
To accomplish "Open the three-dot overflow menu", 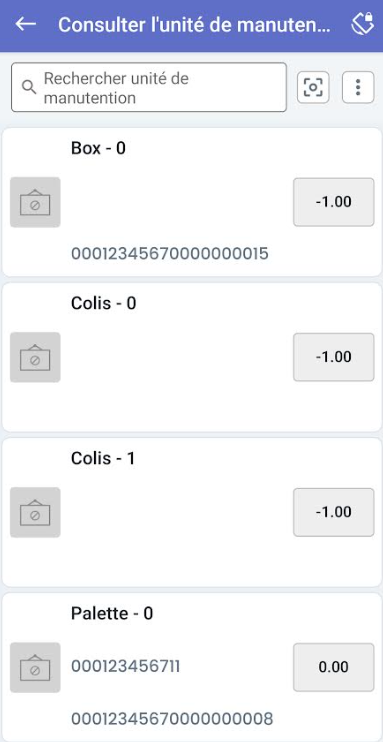I will 358,87.
